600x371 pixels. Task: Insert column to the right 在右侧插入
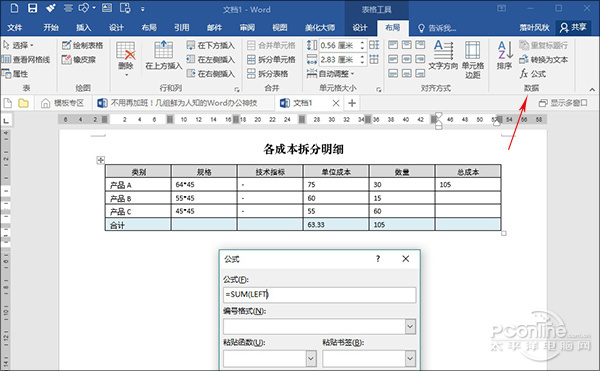coord(211,73)
